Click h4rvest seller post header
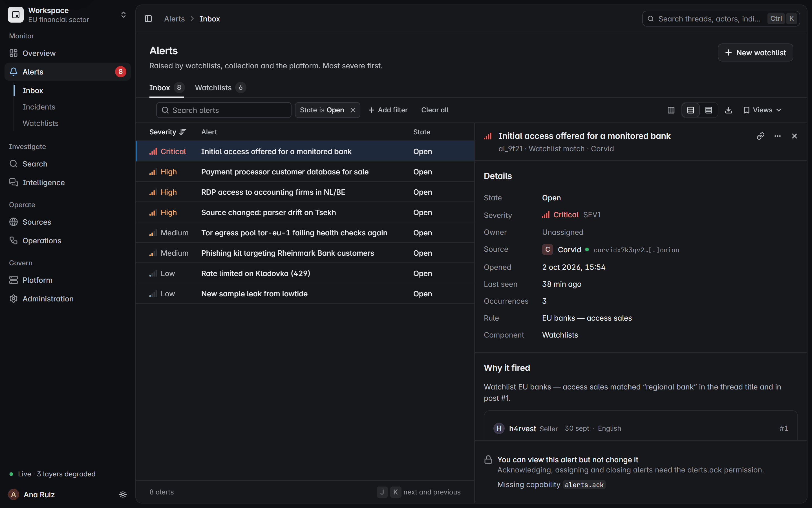The width and height of the screenshot is (812, 508). (x=641, y=428)
